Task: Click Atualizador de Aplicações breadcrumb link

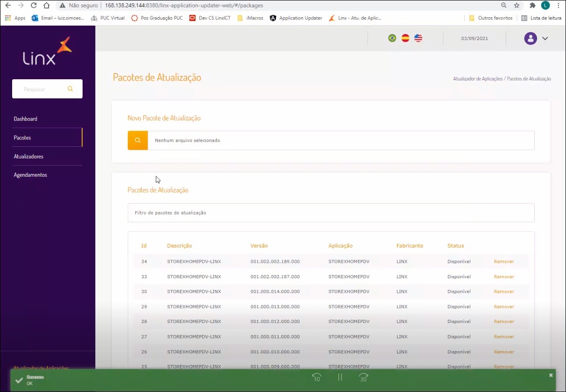Action: coord(478,79)
